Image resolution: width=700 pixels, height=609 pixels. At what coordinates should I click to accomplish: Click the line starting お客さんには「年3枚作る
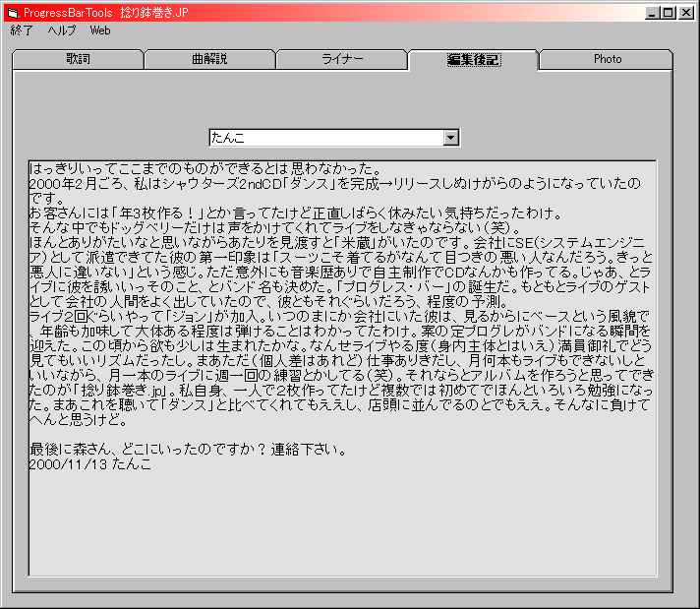[296, 213]
